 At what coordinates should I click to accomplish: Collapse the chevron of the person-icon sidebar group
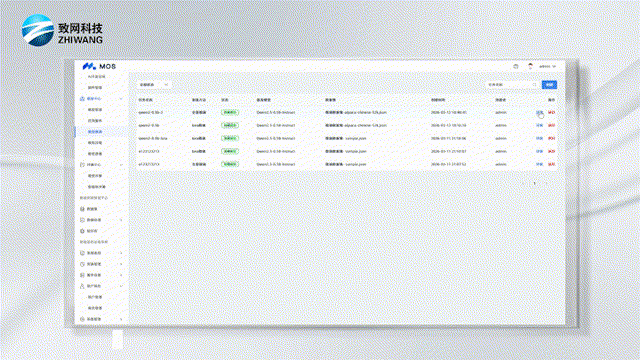click(x=121, y=286)
